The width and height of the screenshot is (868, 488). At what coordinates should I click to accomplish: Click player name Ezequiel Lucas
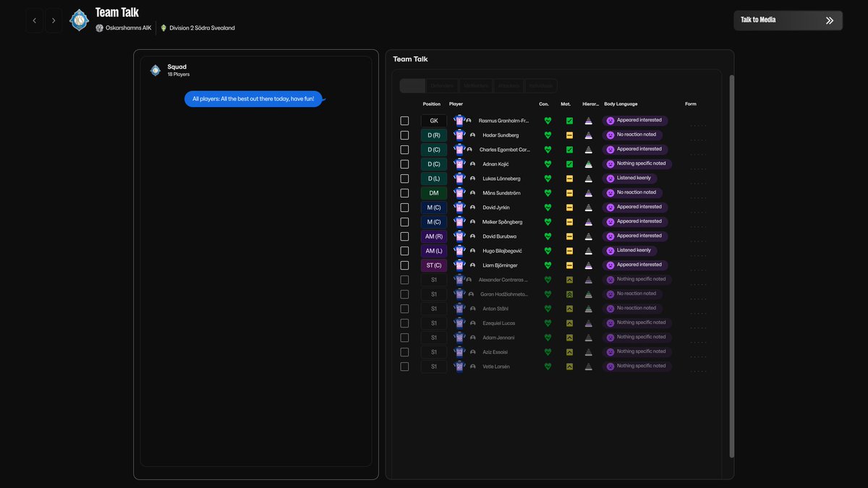click(499, 323)
